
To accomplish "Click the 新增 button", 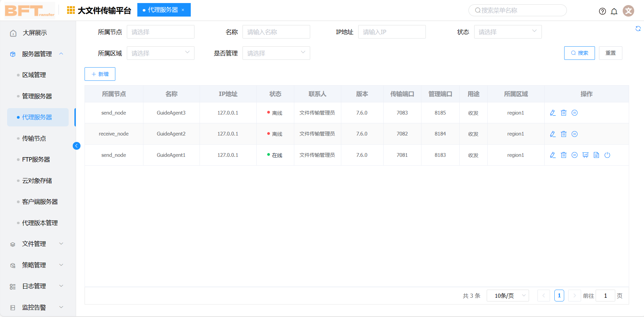I will pyautogui.click(x=100, y=74).
